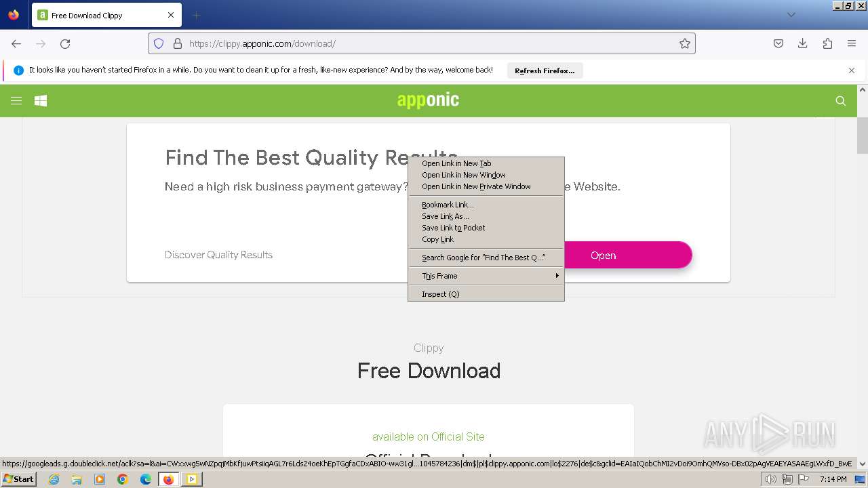Select Save Link to Pocket entry
The width and height of the screenshot is (868, 488).
[x=486, y=228]
